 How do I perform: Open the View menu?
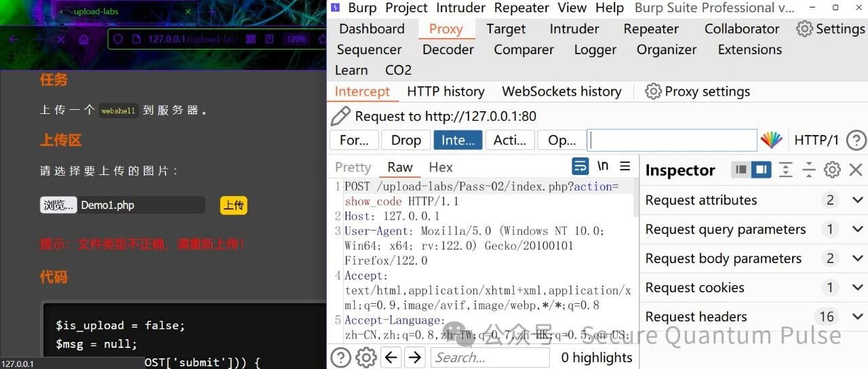(x=572, y=7)
